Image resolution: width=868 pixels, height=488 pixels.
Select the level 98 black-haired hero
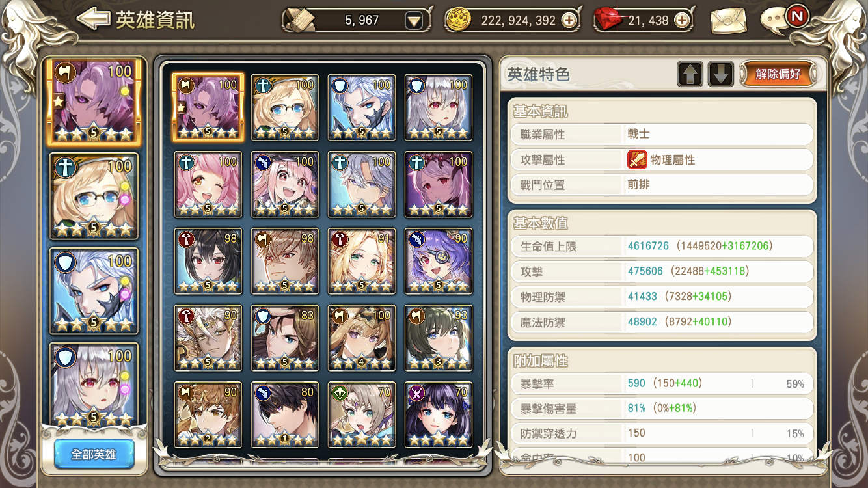[x=208, y=262]
